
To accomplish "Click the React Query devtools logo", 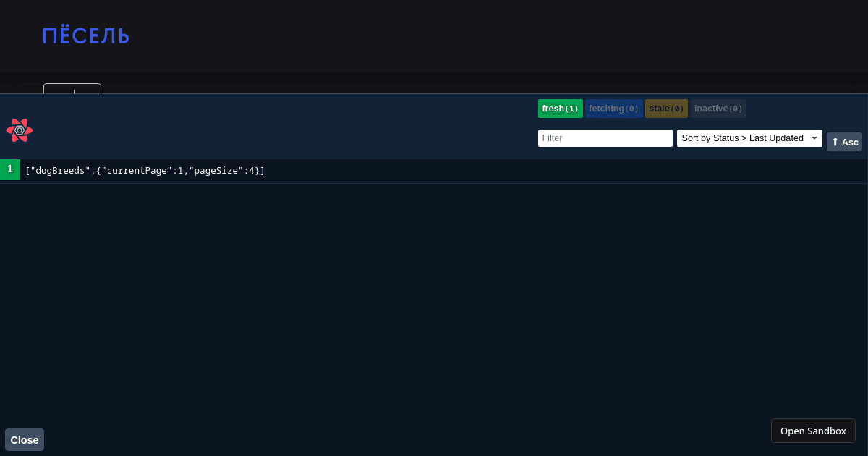I will click(20, 130).
